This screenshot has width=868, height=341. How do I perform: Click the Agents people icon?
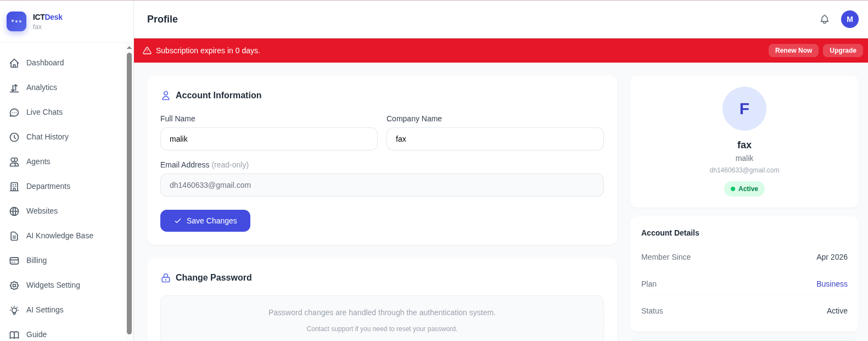[14, 162]
